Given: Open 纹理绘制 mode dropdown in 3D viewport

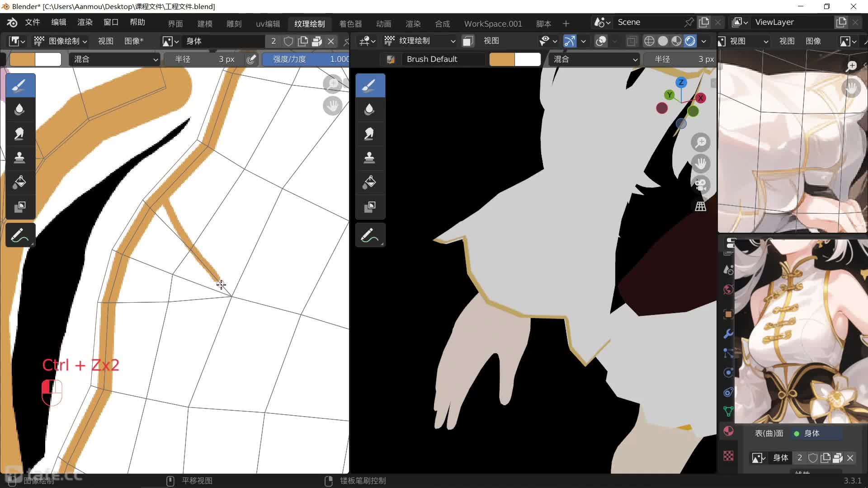Looking at the screenshot, I should point(420,41).
